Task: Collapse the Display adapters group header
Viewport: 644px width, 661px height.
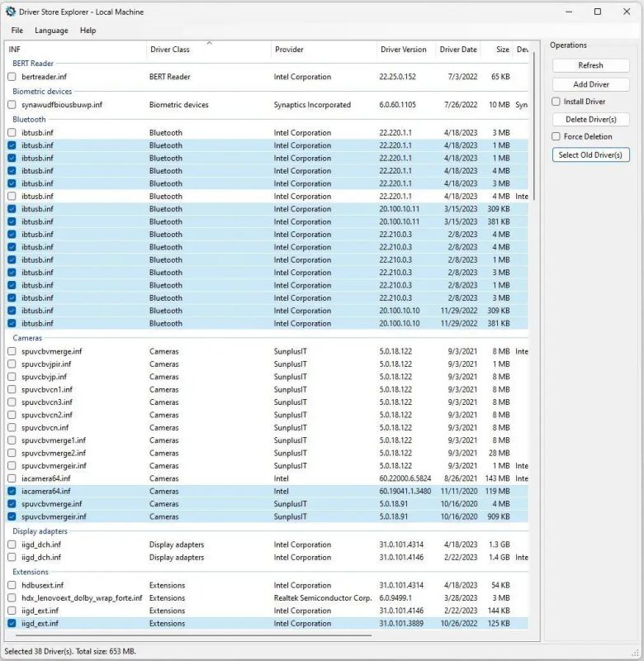Action: coord(40,531)
